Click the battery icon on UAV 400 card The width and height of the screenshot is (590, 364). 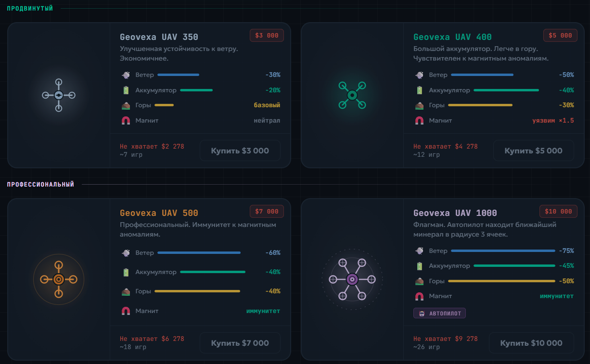tap(419, 90)
